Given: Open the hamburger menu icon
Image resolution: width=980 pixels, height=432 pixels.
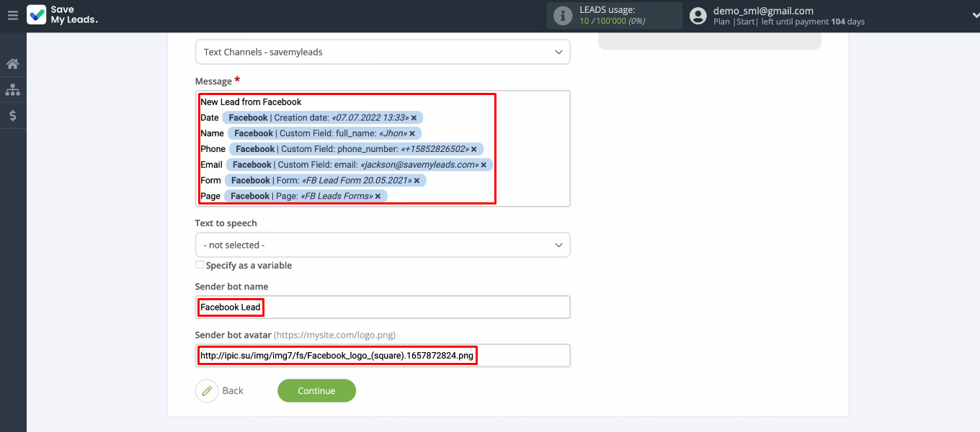Looking at the screenshot, I should pos(12,15).
